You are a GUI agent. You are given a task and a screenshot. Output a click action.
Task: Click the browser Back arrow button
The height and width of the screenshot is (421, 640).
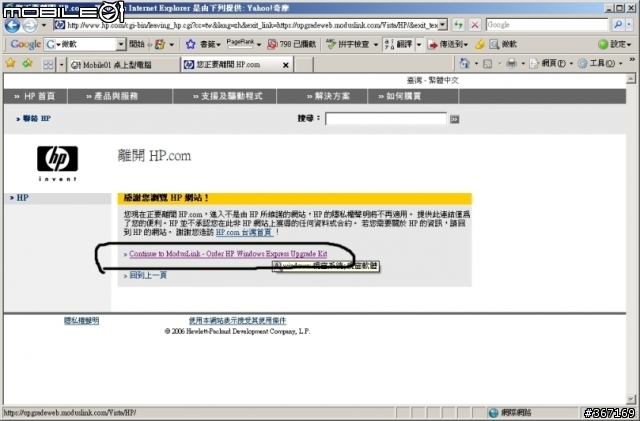(12, 26)
